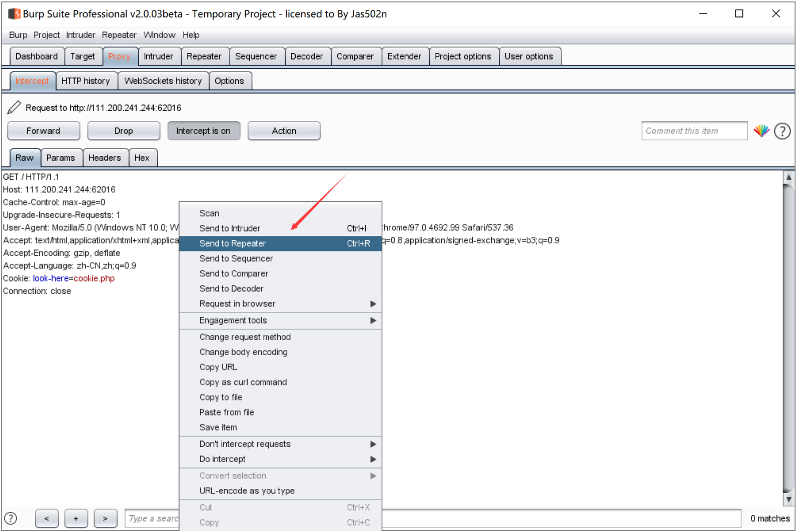797x532 pixels.
Task: Select Copy URL entry
Action: 280,367
